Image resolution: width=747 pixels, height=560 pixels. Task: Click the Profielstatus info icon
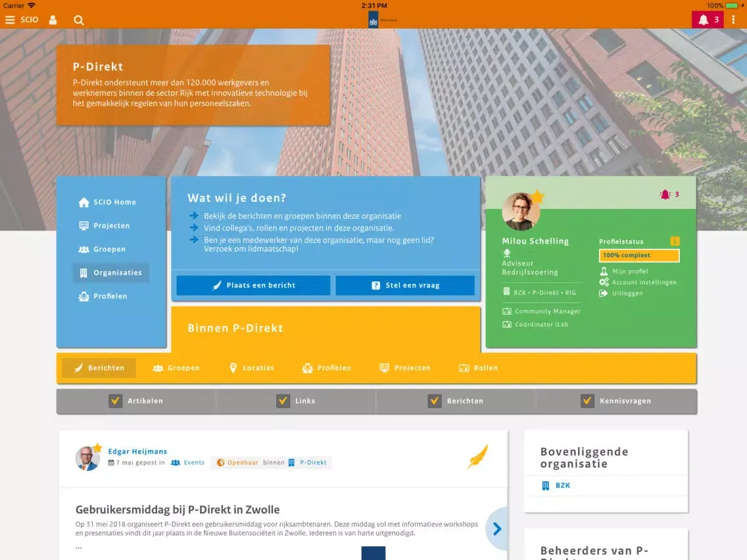click(x=675, y=241)
